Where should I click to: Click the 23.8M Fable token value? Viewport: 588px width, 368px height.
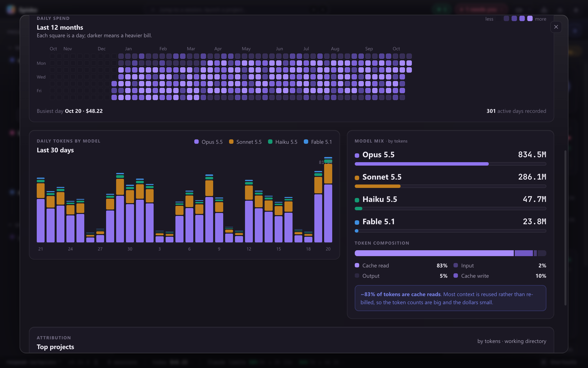point(534,222)
